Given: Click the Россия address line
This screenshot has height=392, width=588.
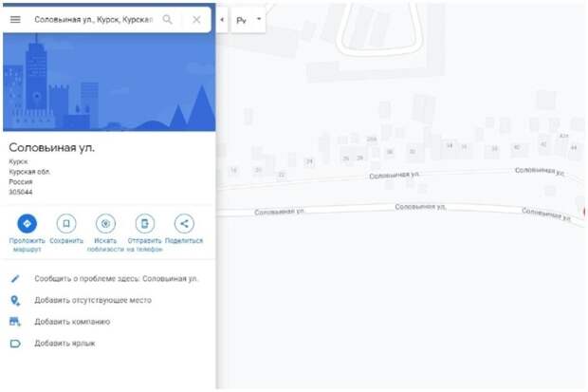Looking at the screenshot, I should (21, 181).
